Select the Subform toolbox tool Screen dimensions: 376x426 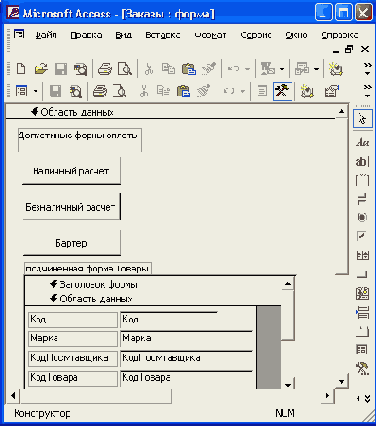pyautogui.click(x=362, y=350)
